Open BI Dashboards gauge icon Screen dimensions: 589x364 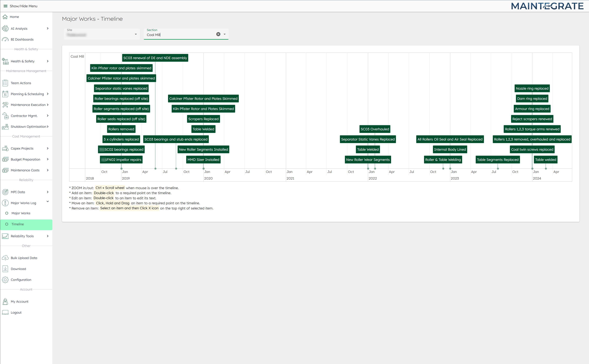[5, 39]
